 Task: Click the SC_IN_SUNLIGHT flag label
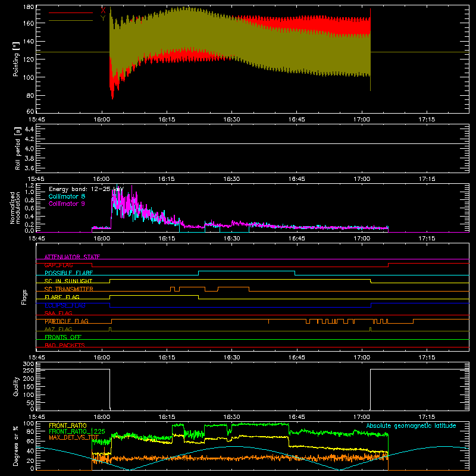[68, 281]
